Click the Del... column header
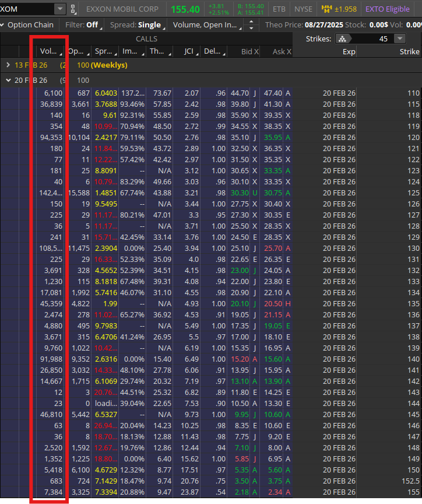This screenshot has width=422, height=504. [x=213, y=51]
